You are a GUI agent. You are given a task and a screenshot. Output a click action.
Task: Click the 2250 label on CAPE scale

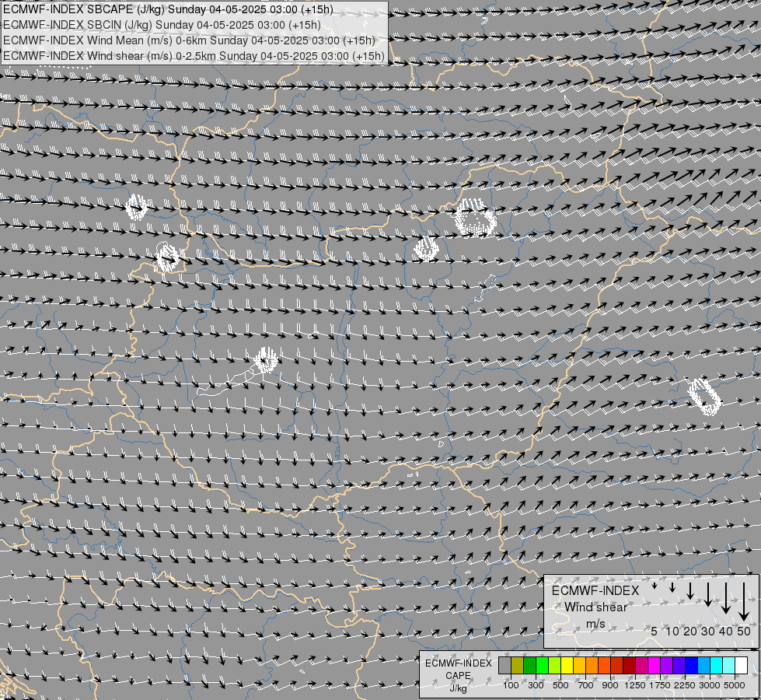click(x=685, y=685)
